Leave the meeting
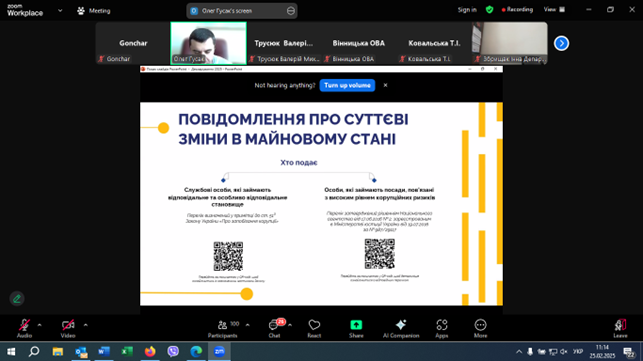Viewport: 643px width, 361px height. click(x=620, y=328)
